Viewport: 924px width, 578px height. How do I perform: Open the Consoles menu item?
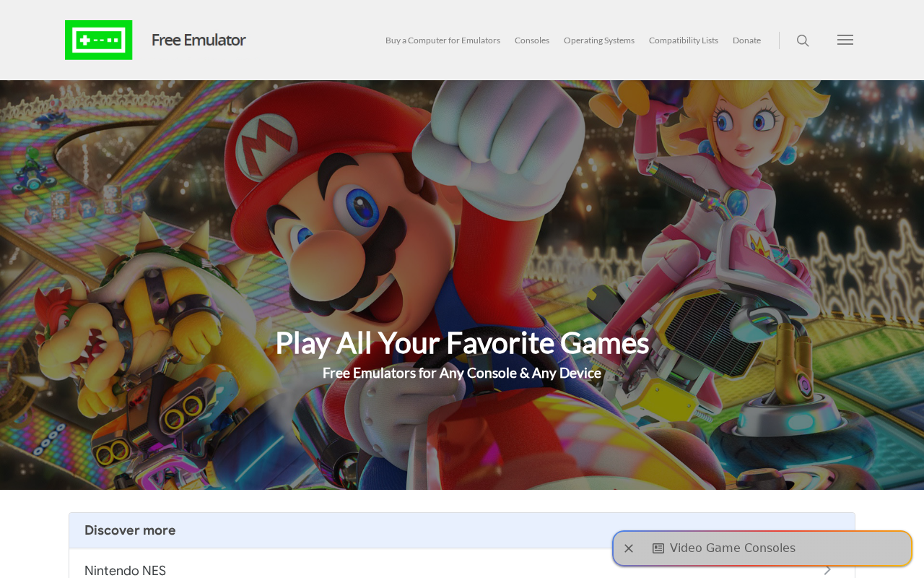(x=532, y=40)
